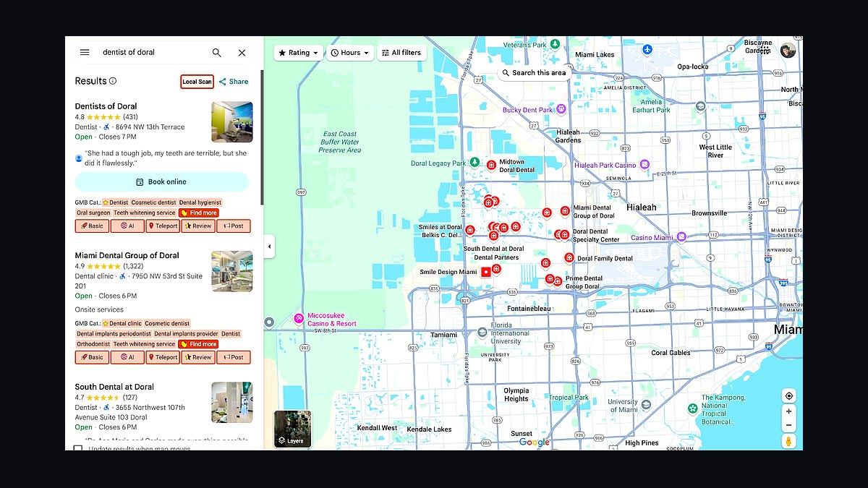Click Find more under Miami Dental Group
The image size is (868, 488).
(198, 344)
